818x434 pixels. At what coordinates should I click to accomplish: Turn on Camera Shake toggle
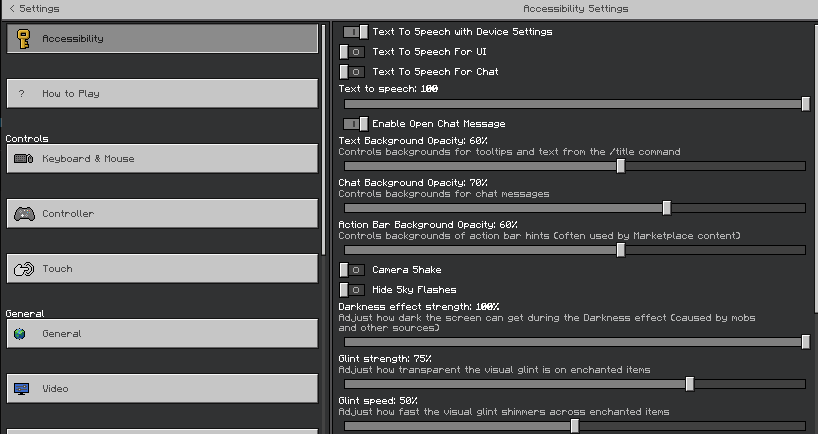click(x=352, y=270)
